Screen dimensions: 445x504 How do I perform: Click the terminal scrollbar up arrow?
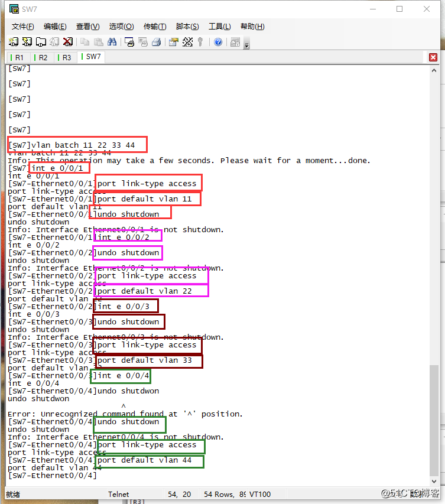click(x=434, y=70)
